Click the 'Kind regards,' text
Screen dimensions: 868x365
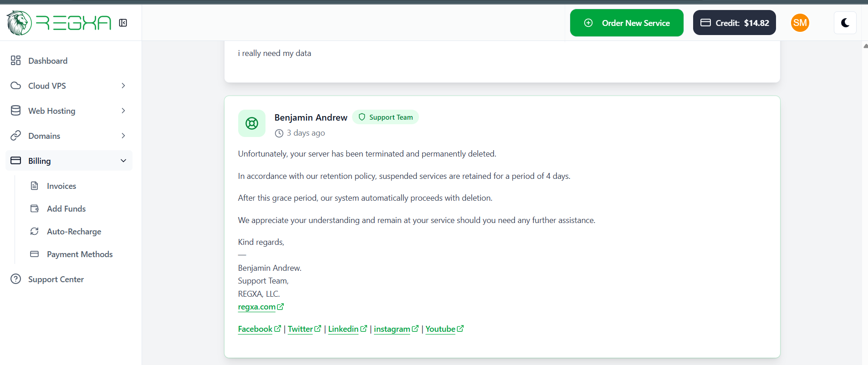(261, 242)
